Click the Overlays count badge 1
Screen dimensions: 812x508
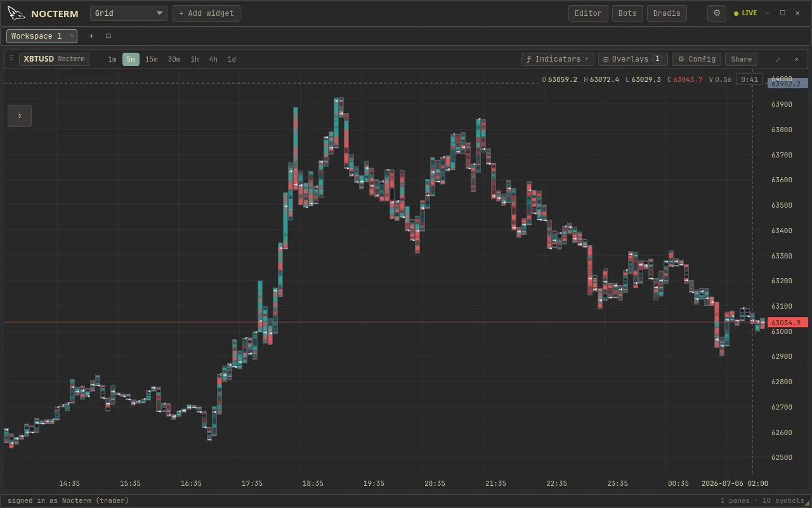658,59
